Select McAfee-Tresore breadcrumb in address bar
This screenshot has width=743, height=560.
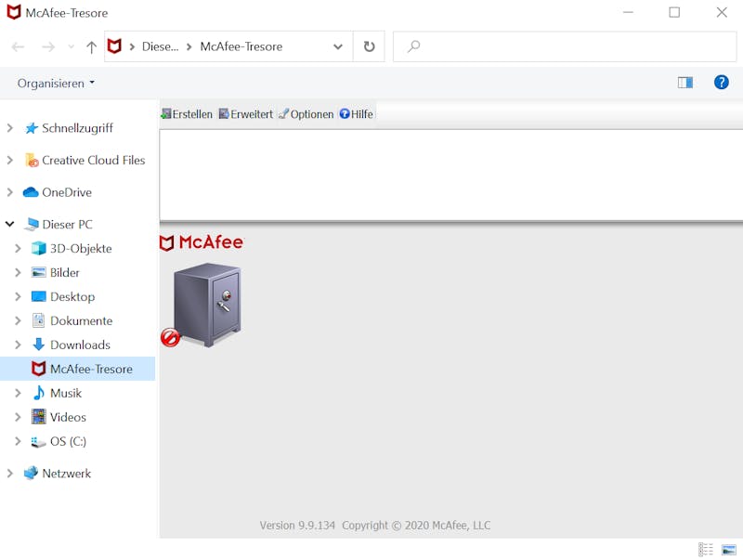tap(241, 46)
